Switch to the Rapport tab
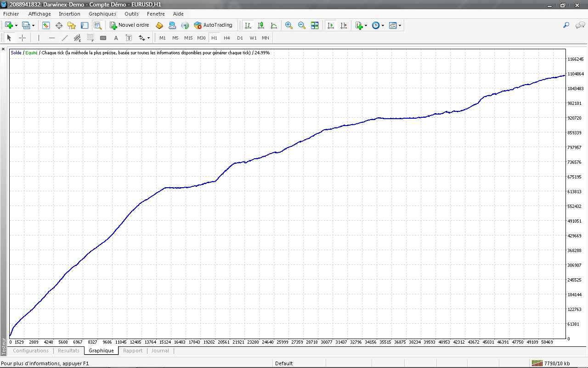Screen dimensions: 588x368 coord(133,351)
